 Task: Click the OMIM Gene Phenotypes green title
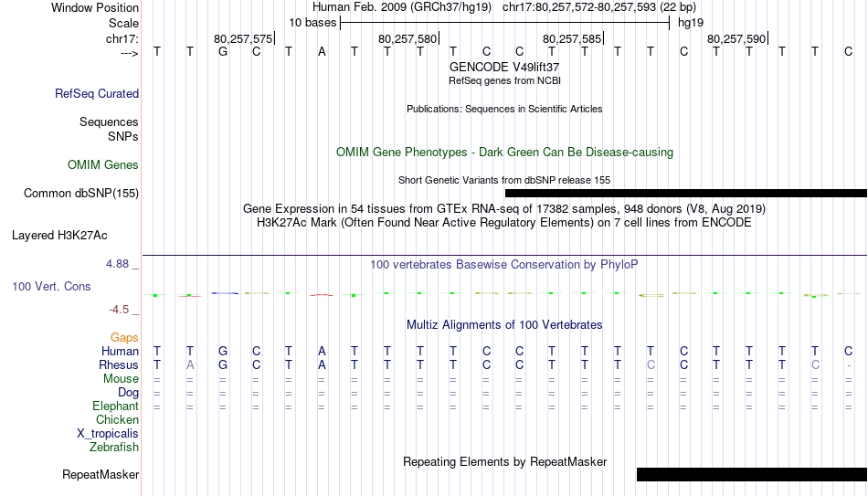(504, 153)
